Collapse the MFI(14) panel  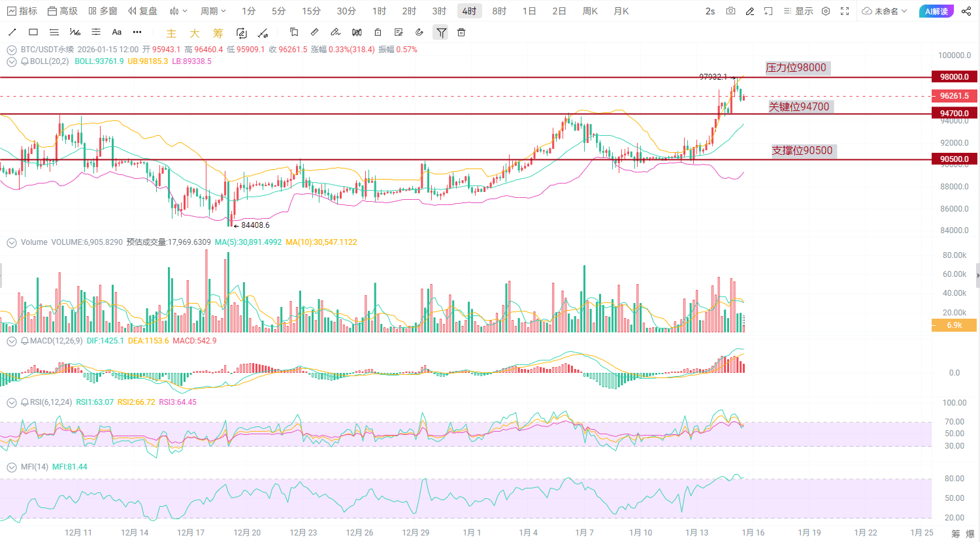12,467
